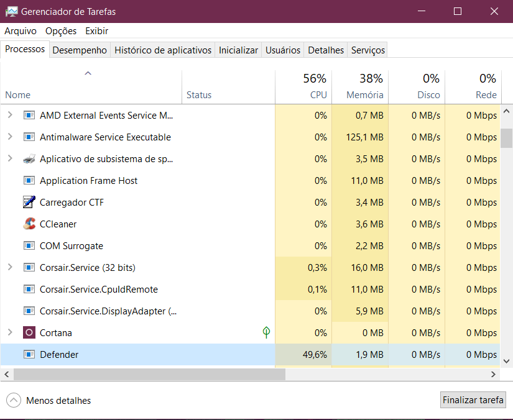Screen dimensions: 513x420
Task: Sort by the Rede column header
Action: pyautogui.click(x=473, y=87)
